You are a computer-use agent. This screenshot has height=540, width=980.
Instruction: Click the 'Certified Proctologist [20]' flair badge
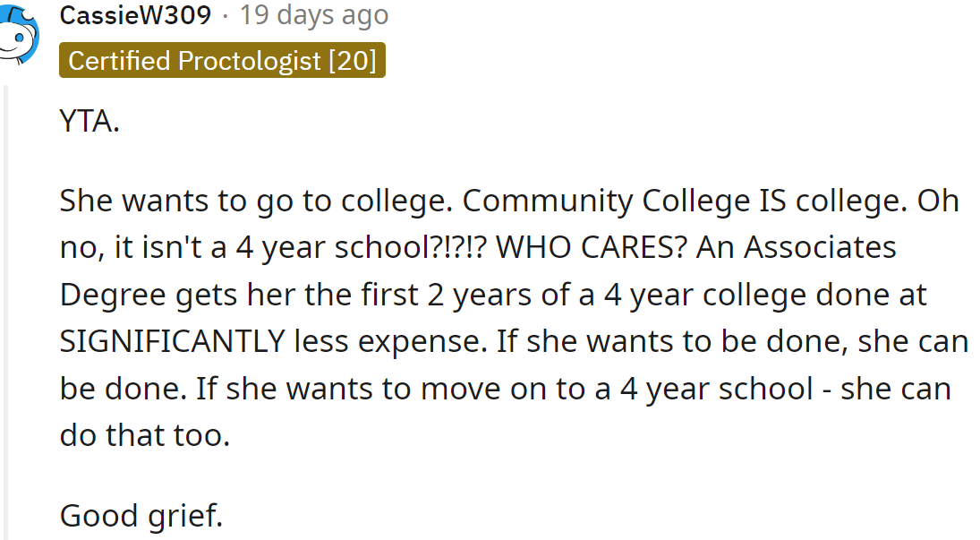tap(222, 61)
